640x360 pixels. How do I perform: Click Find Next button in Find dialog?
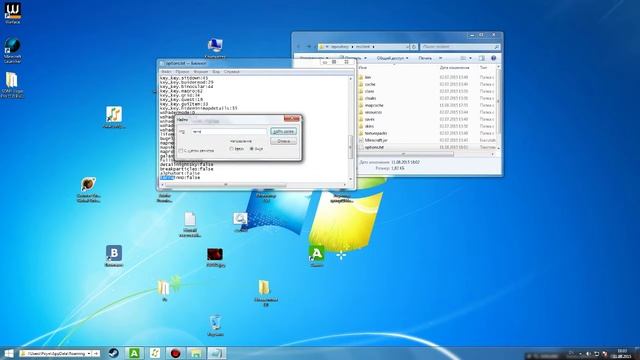[283, 131]
